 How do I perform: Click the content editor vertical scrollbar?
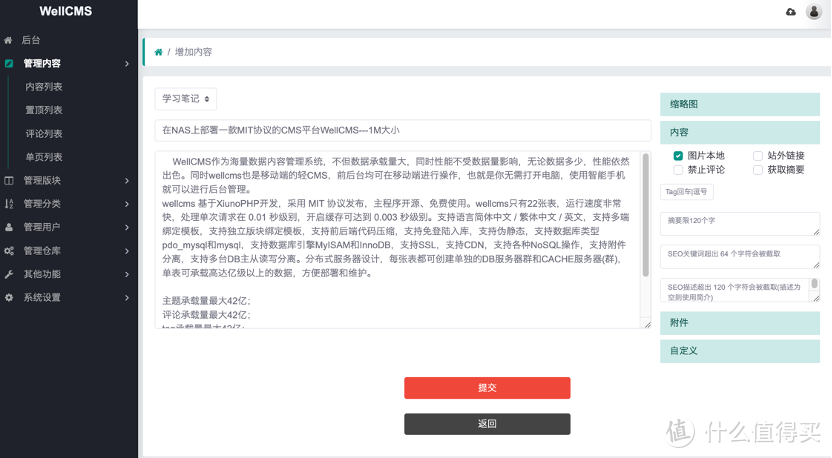[x=646, y=215]
